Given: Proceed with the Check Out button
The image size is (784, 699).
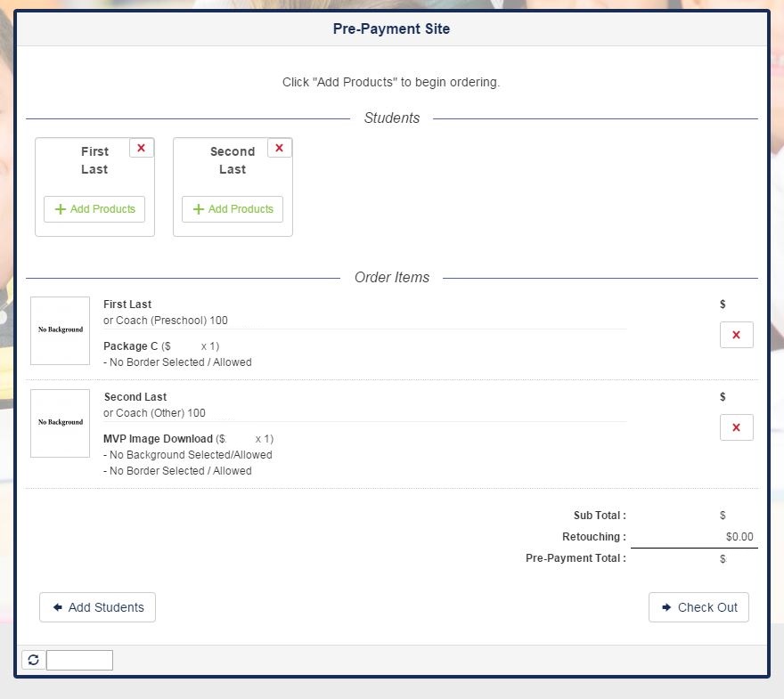Looking at the screenshot, I should [698, 607].
